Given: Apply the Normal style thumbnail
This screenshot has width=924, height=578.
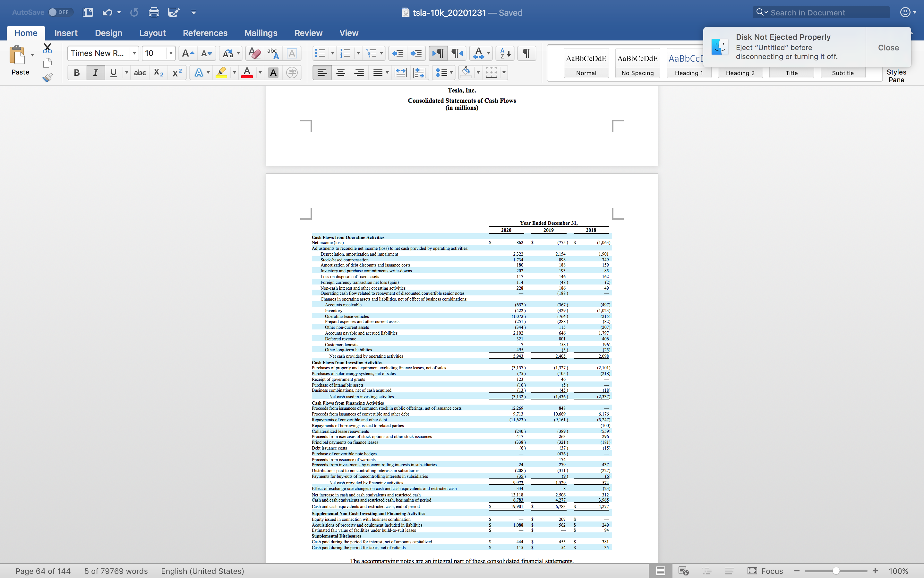Looking at the screenshot, I should pyautogui.click(x=586, y=63).
